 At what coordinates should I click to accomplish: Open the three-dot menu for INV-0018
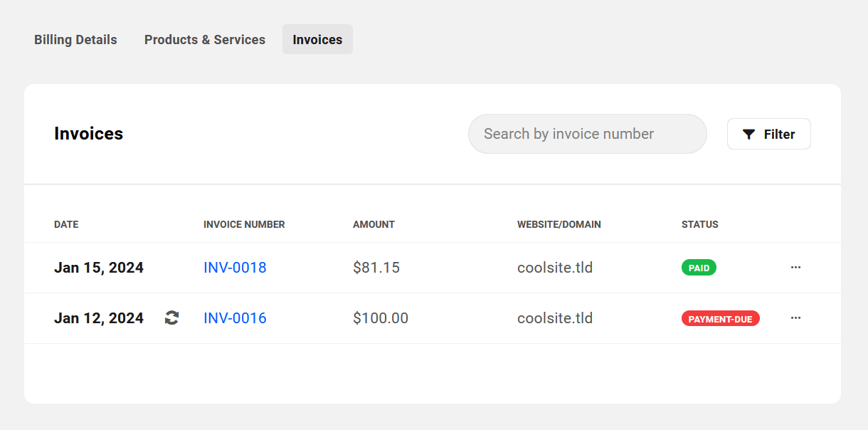click(x=795, y=268)
